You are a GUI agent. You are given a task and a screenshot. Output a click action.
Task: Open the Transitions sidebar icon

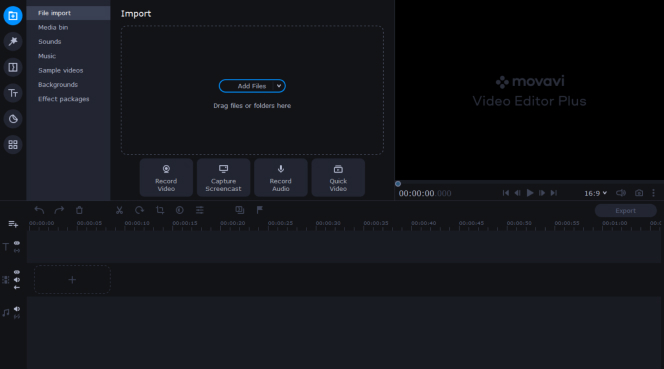pyautogui.click(x=13, y=67)
